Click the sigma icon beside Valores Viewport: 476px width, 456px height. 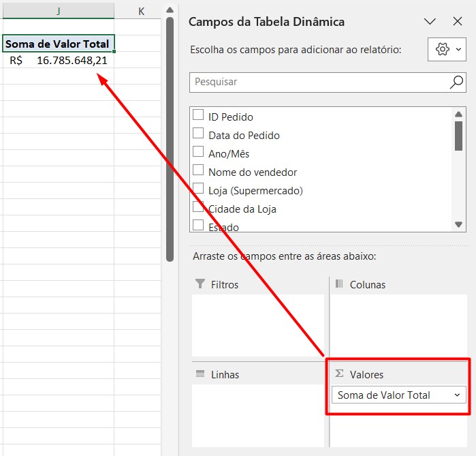(x=339, y=374)
